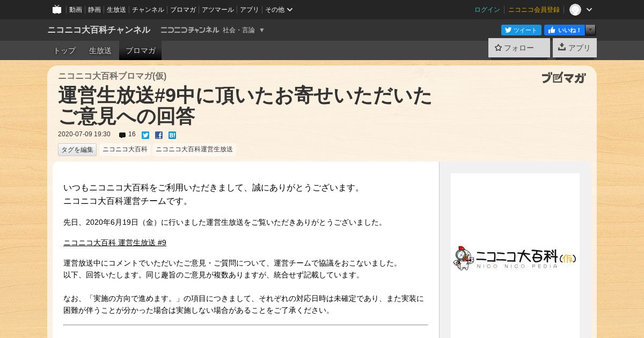Viewport: 644px width, 338px height.
Task: Switch to the channel ブロマガ tab
Action: point(141,50)
